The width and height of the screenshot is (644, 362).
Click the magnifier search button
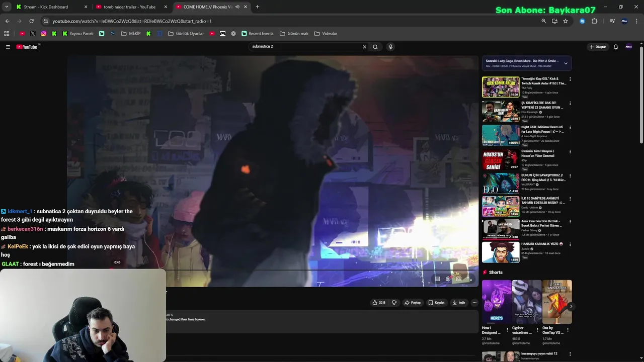[375, 47]
